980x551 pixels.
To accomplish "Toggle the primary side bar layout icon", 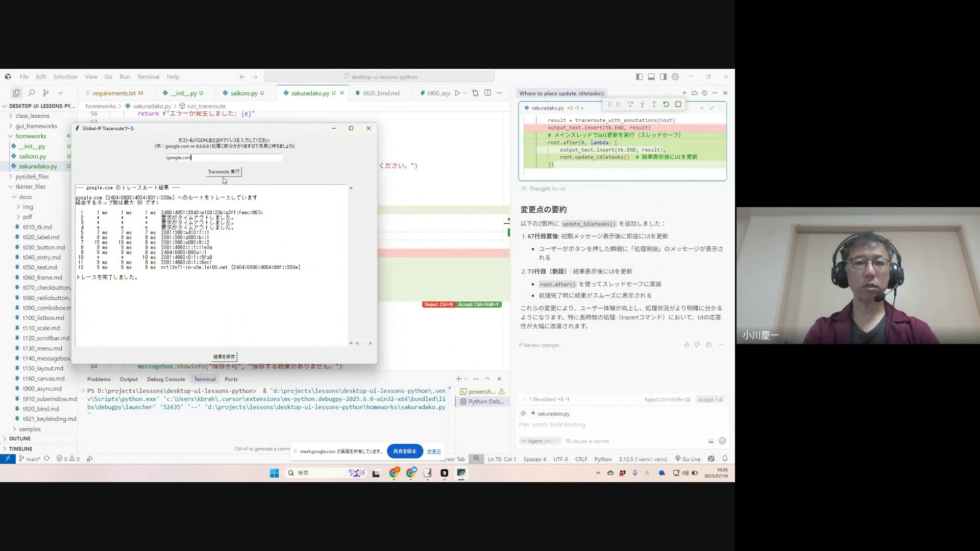I will tap(640, 77).
